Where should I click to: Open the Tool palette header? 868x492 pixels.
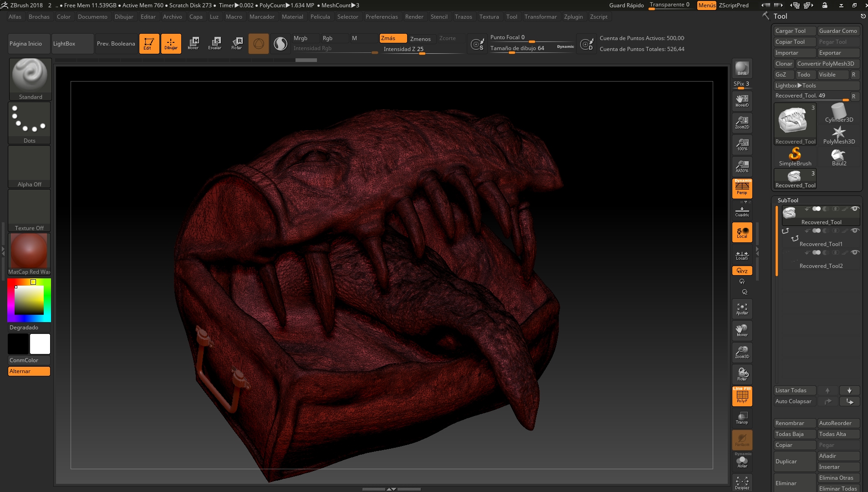point(780,16)
